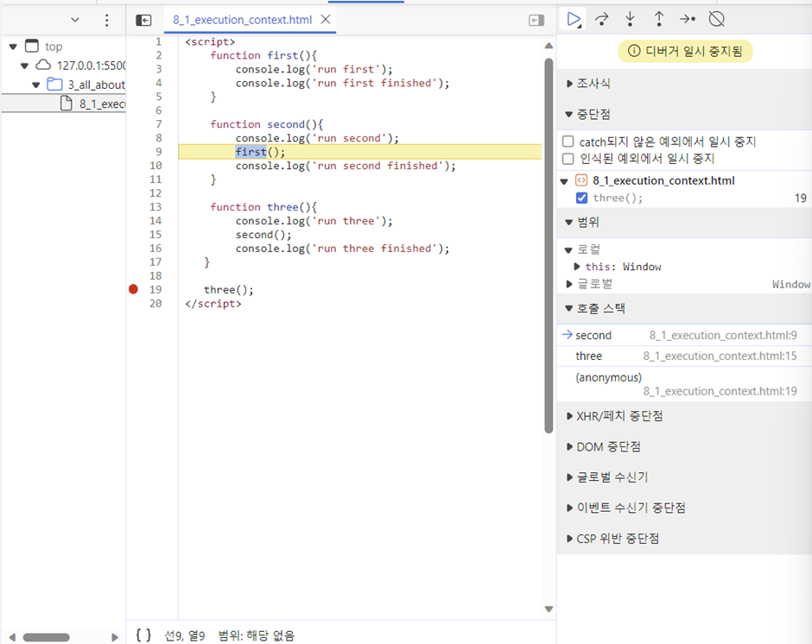The width and height of the screenshot is (812, 644).
Task: Deactivate all breakpoints icon
Action: click(x=717, y=20)
